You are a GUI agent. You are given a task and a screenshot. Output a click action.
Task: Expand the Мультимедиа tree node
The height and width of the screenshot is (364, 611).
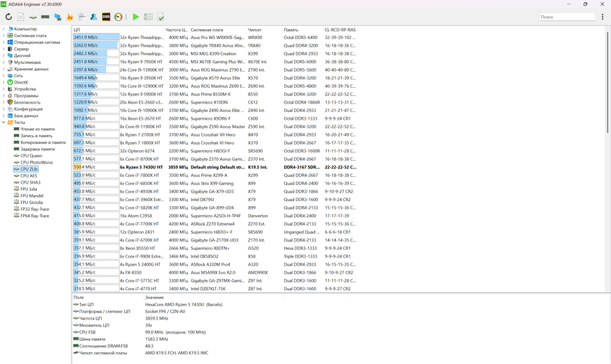[x=3, y=62]
